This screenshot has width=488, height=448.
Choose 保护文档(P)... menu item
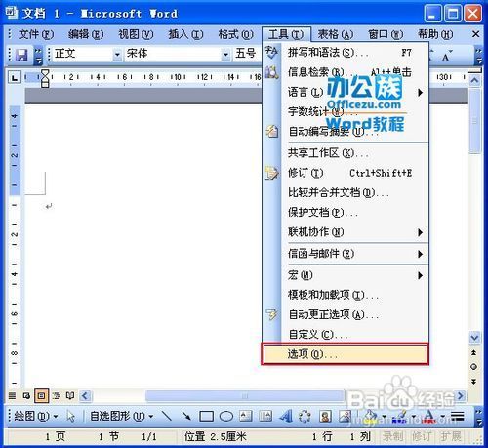(x=346, y=213)
